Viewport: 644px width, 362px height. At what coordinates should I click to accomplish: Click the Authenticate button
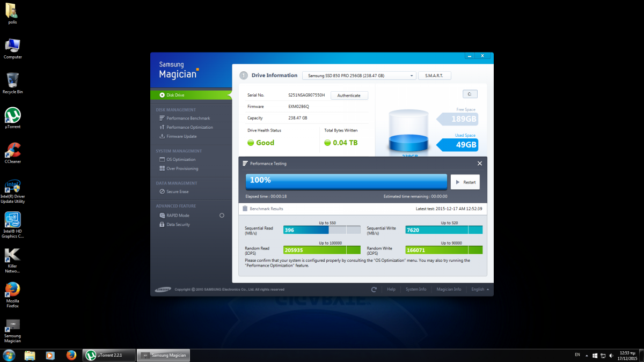point(349,95)
